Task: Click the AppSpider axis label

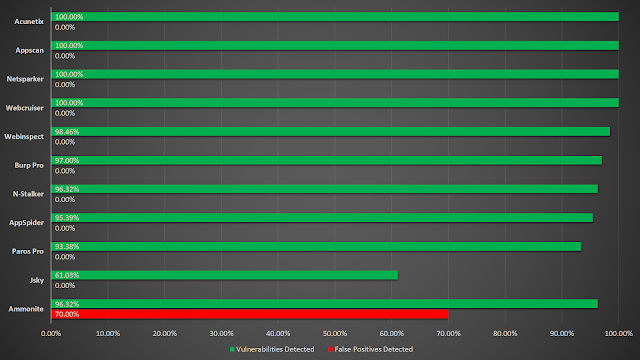Action: [27, 223]
